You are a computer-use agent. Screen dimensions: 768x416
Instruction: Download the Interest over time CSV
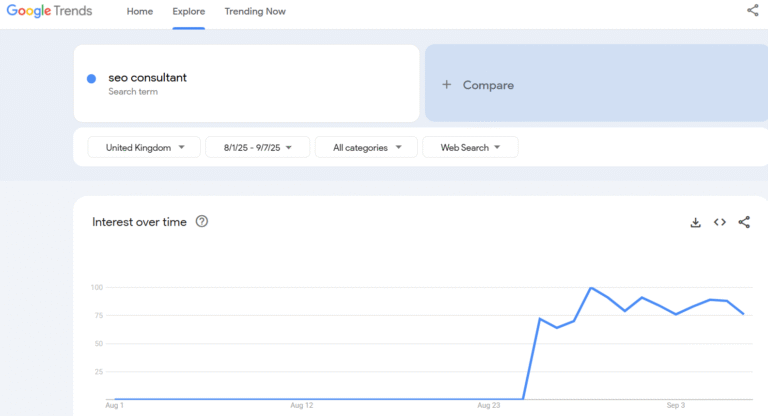point(696,222)
